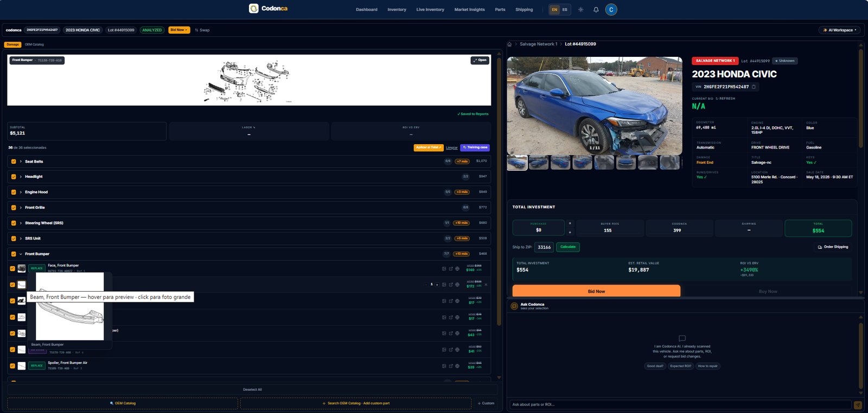Click the Deselect All button
This screenshot has height=413, width=868.
252,390
